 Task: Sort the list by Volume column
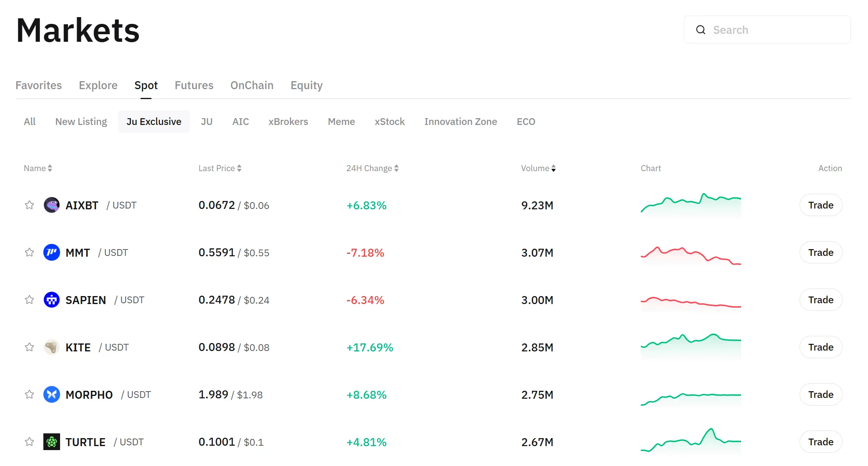click(x=538, y=168)
